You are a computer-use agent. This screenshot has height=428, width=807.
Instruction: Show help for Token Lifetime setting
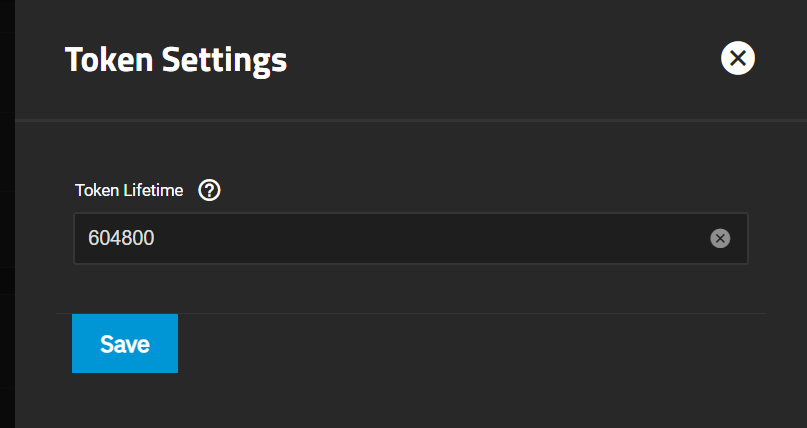pos(209,190)
